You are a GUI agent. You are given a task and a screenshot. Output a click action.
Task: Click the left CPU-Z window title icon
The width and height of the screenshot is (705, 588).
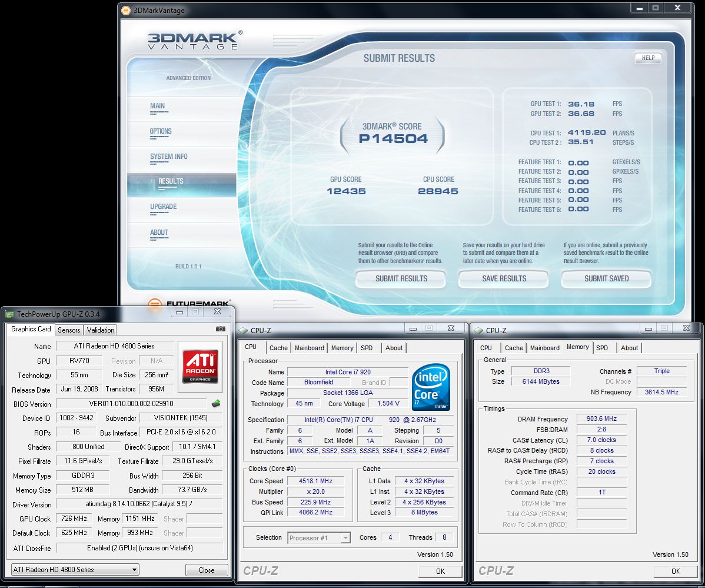[243, 330]
